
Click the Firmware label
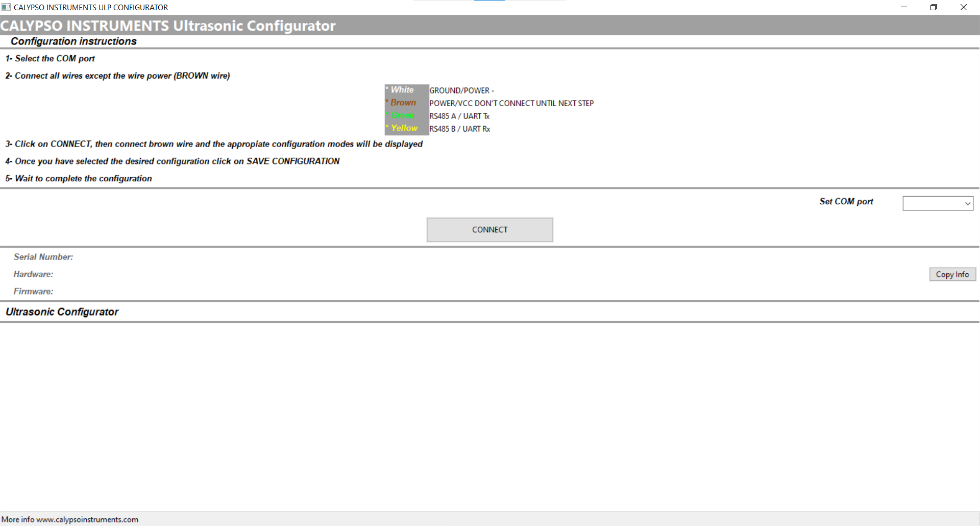coord(33,292)
